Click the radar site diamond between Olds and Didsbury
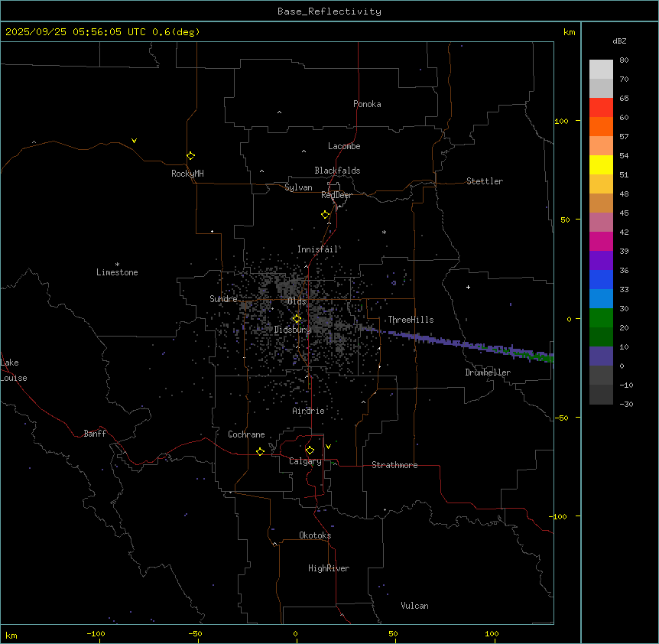Viewport: 659px width, 644px height. [297, 319]
